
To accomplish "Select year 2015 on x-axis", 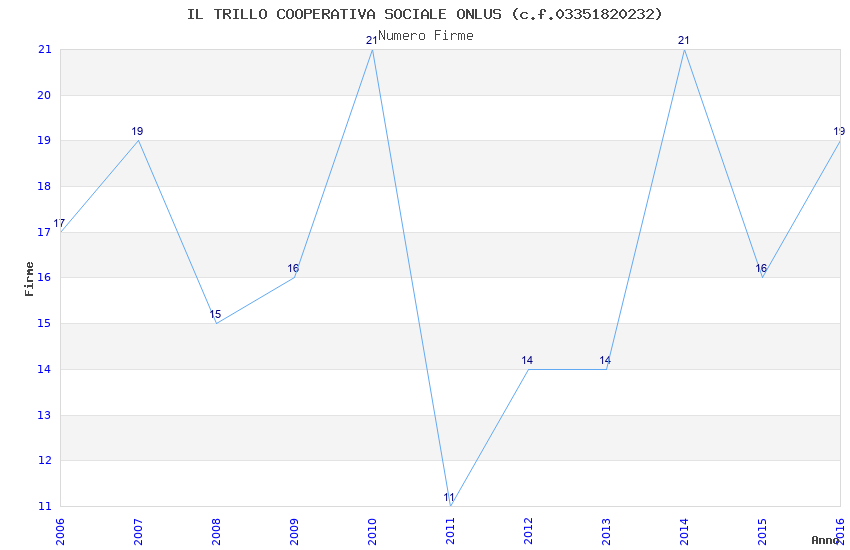I will pyautogui.click(x=762, y=532).
